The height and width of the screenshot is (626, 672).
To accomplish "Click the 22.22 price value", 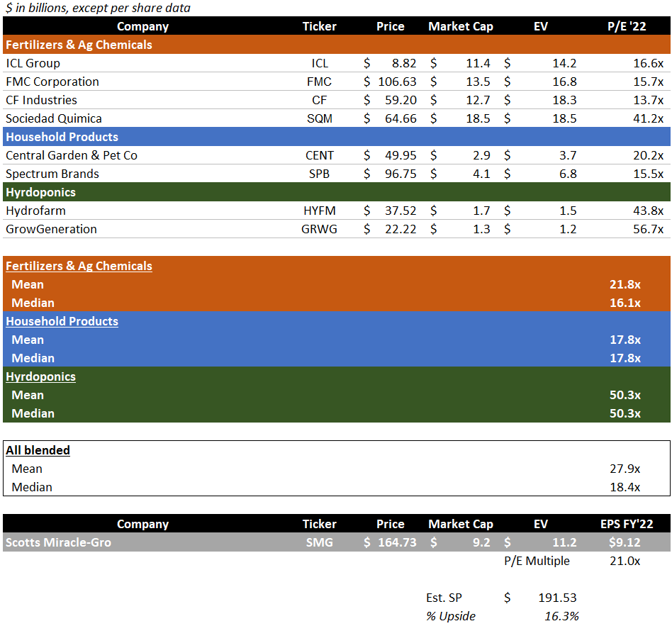I will click(x=401, y=229).
